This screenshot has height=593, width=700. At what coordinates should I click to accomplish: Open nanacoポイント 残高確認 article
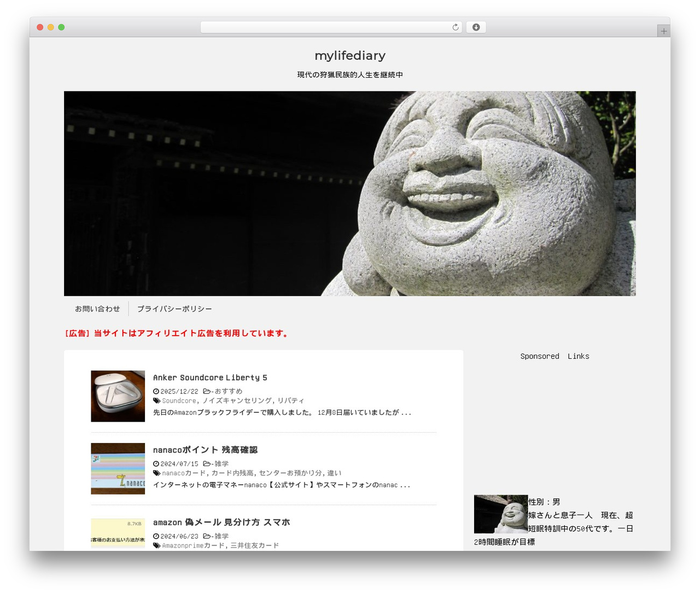point(205,450)
